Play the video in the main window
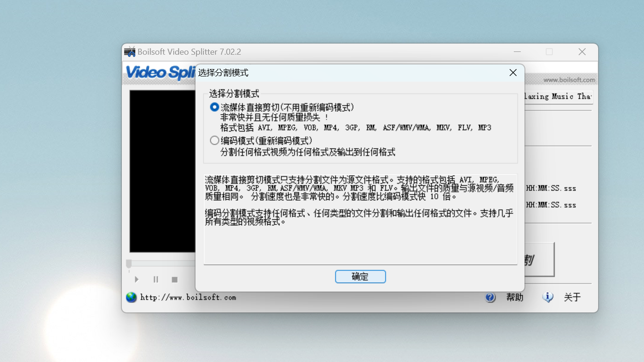Image resolution: width=644 pixels, height=362 pixels. click(137, 279)
